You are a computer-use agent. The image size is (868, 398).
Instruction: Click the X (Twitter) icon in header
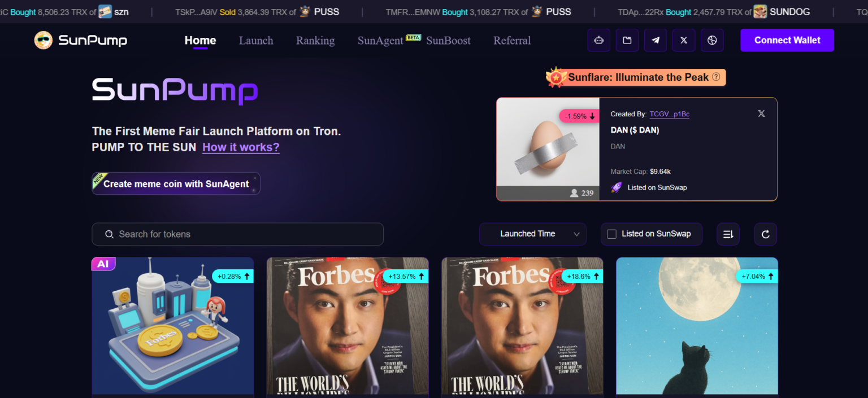[684, 41]
